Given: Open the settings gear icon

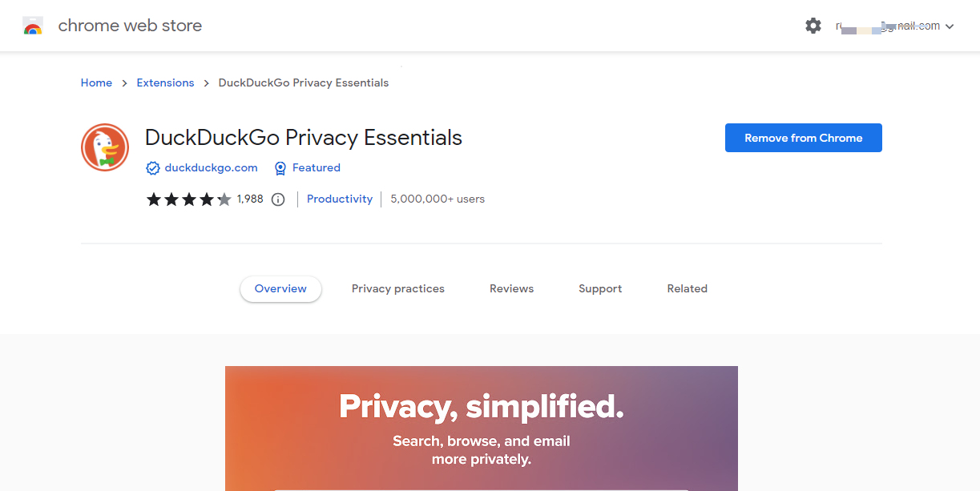Looking at the screenshot, I should (813, 26).
